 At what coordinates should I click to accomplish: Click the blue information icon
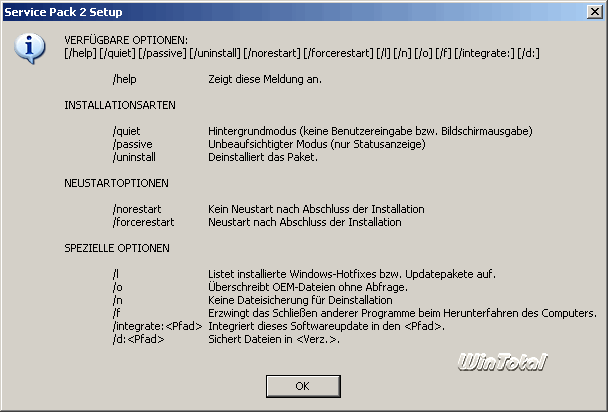click(x=29, y=48)
